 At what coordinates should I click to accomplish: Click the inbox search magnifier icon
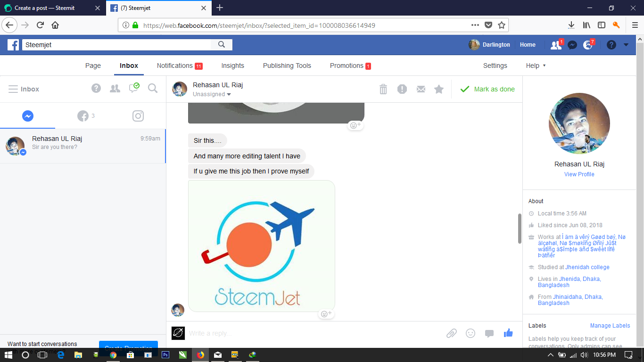point(153,88)
